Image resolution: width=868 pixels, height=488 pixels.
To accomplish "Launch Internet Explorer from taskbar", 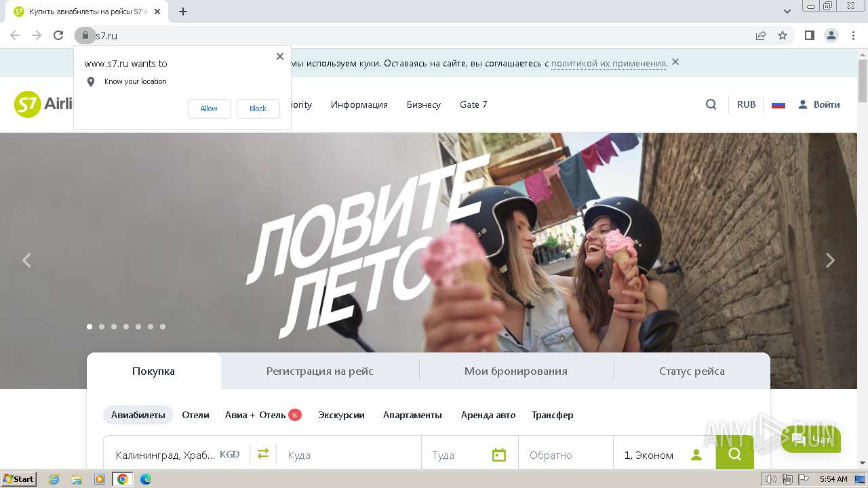I will 54,479.
